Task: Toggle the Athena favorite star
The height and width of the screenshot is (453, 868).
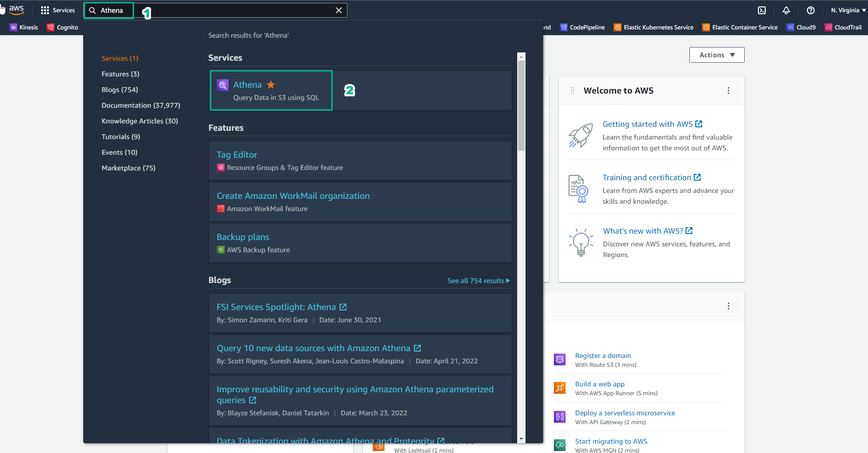Action: 271,85
